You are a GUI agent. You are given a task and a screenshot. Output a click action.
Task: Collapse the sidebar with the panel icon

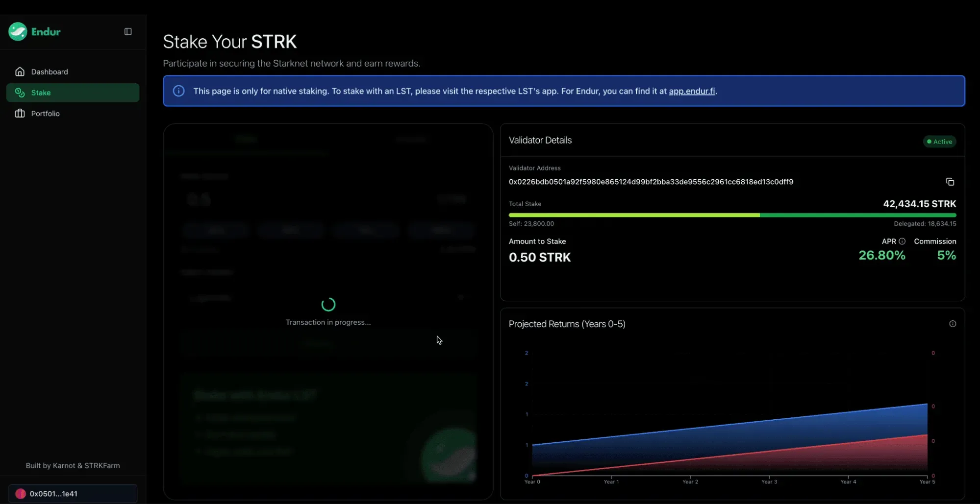tap(128, 32)
